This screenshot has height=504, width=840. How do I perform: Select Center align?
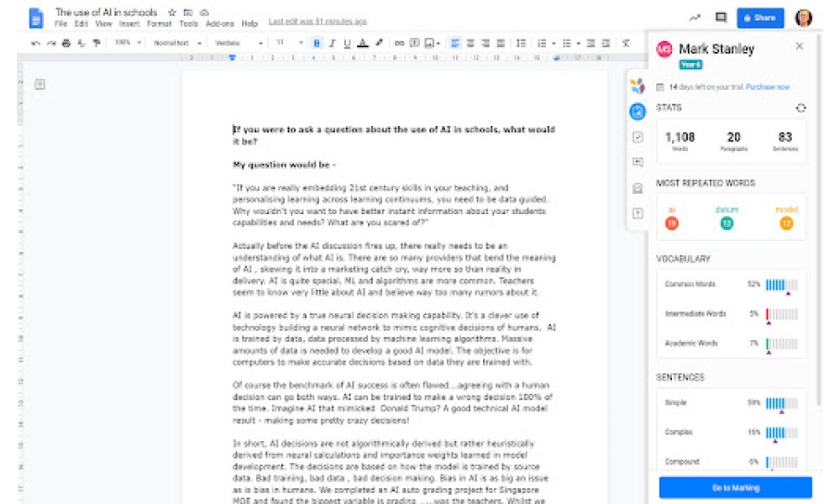[470, 43]
